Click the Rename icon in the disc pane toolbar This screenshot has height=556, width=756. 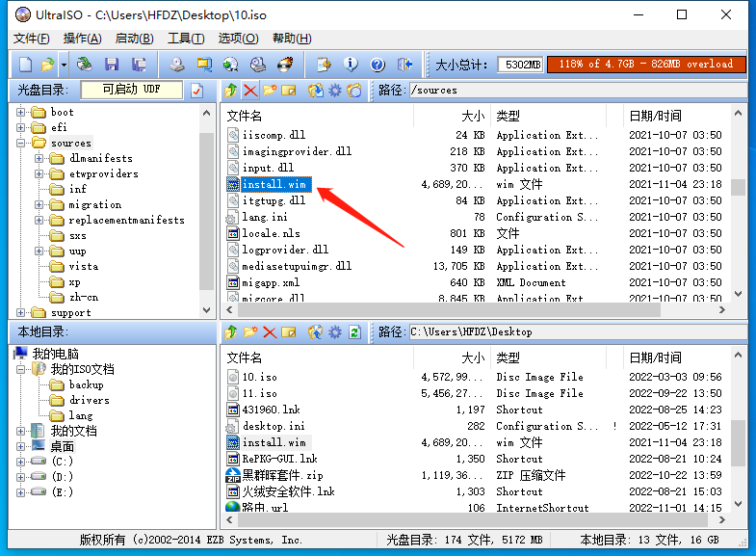coord(288,91)
